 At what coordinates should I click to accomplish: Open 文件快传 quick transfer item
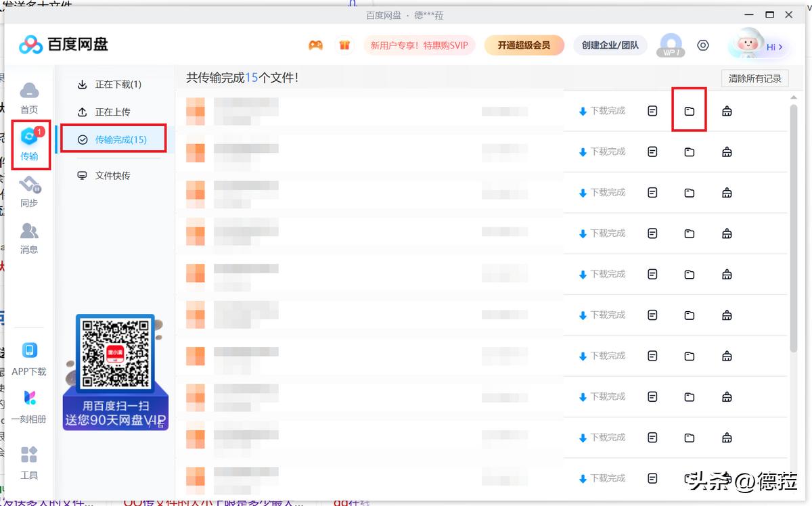pos(104,175)
